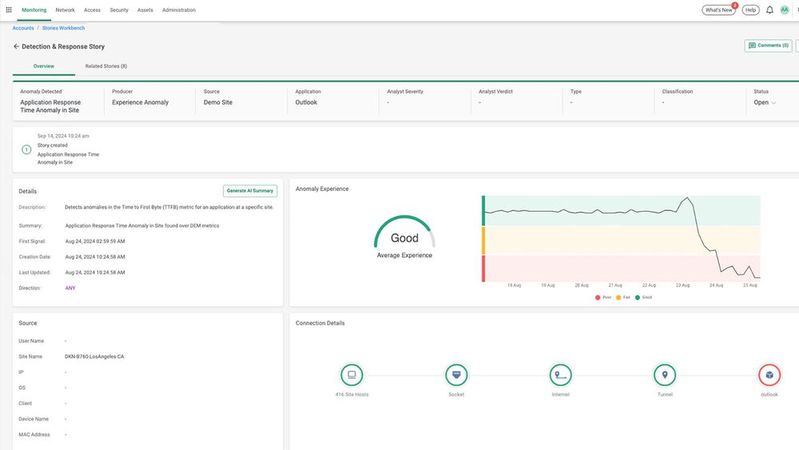Open the Comments button
The height and width of the screenshot is (450, 799).
(768, 45)
